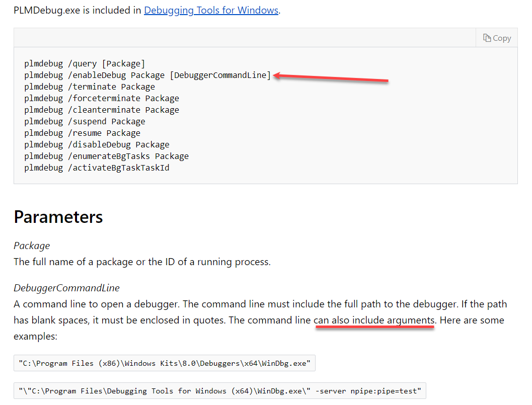
Task: Click the Windows Kits 8.0 WinDbg.exe example
Action: tap(164, 363)
